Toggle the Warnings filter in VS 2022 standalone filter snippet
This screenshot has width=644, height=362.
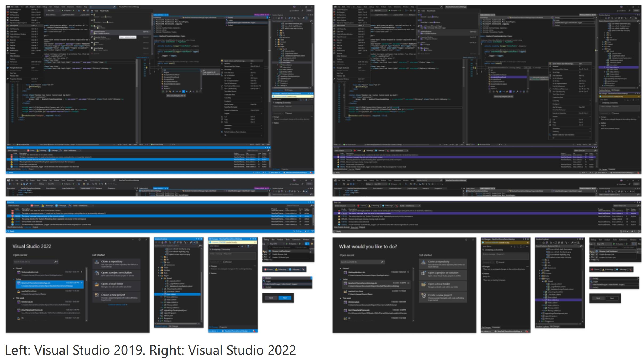click(608, 270)
